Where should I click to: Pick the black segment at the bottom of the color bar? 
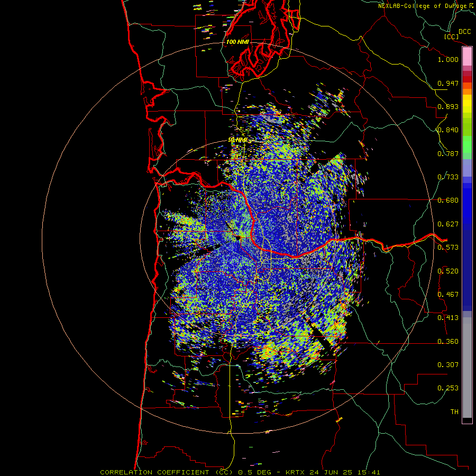pyautogui.click(x=467, y=420)
